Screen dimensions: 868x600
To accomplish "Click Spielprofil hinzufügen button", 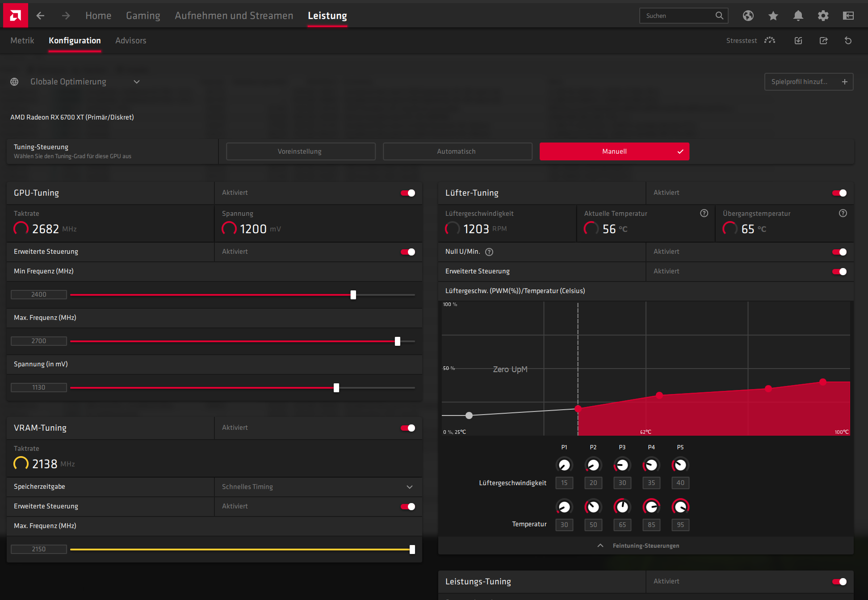I will [809, 82].
